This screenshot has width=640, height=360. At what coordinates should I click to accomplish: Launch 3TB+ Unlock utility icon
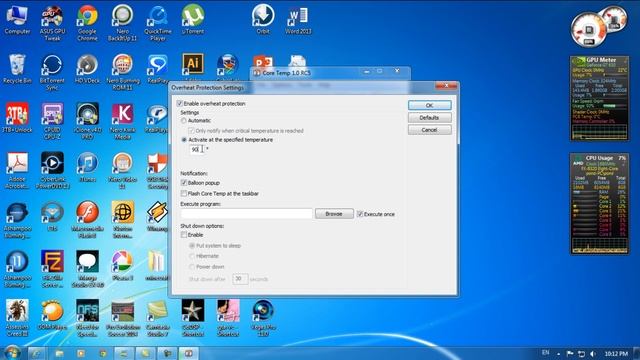tap(17, 118)
